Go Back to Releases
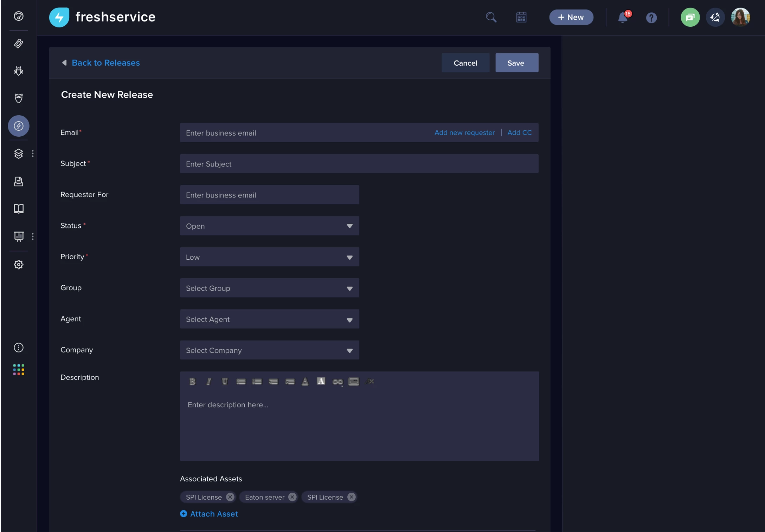765x532 pixels. coord(101,63)
